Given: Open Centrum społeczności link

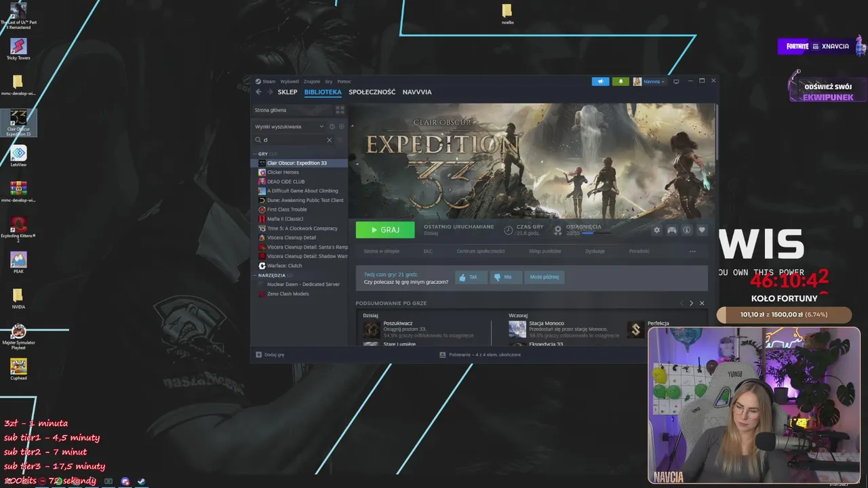Looking at the screenshot, I should tap(481, 251).
